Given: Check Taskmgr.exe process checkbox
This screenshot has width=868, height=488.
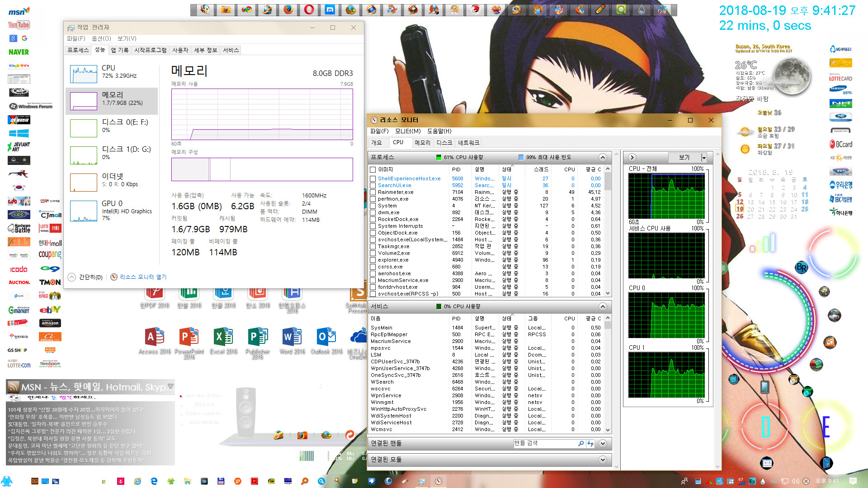Looking at the screenshot, I should coord(373,246).
